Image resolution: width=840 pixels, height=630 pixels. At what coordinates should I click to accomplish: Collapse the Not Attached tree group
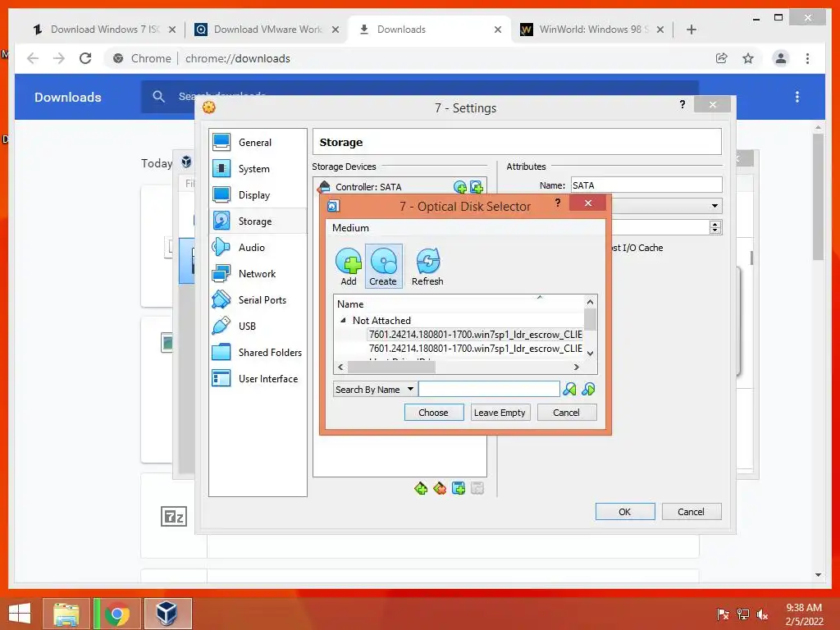click(x=343, y=321)
